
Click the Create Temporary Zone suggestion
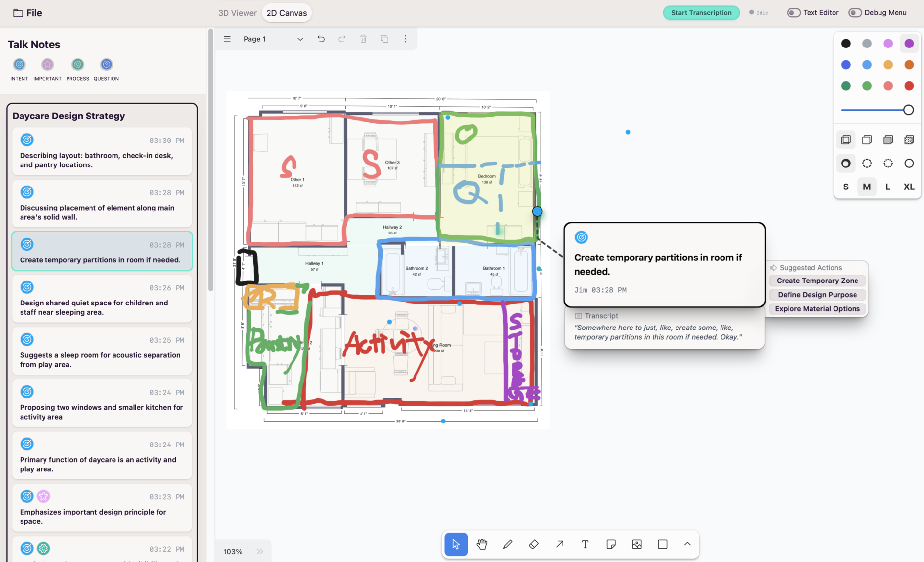click(x=817, y=281)
